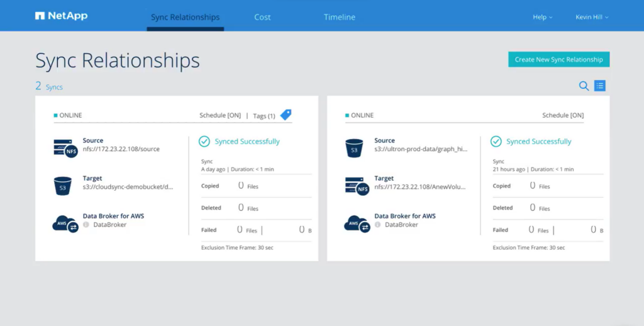Click NFS source server icon in first card
Image resolution: width=644 pixels, height=326 pixels.
[65, 149]
